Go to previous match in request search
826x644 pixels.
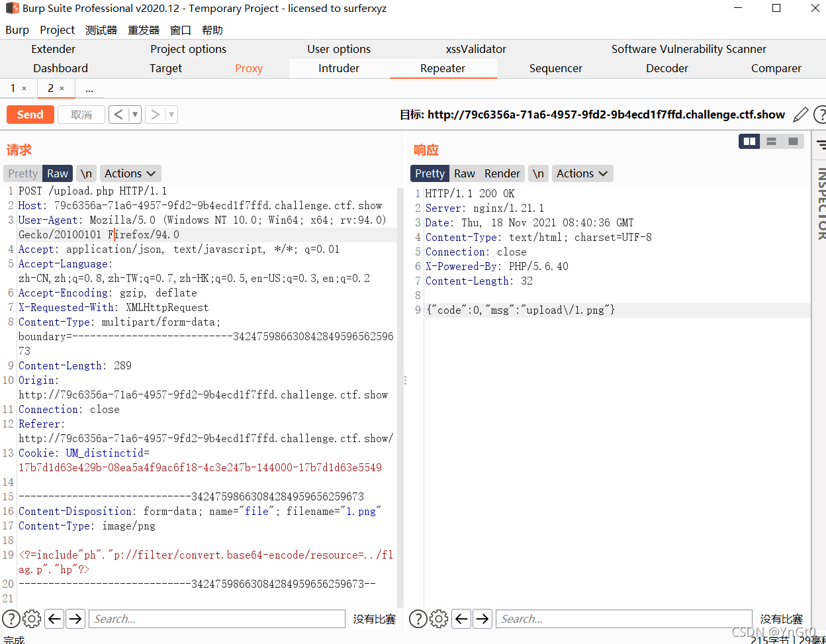click(x=54, y=619)
